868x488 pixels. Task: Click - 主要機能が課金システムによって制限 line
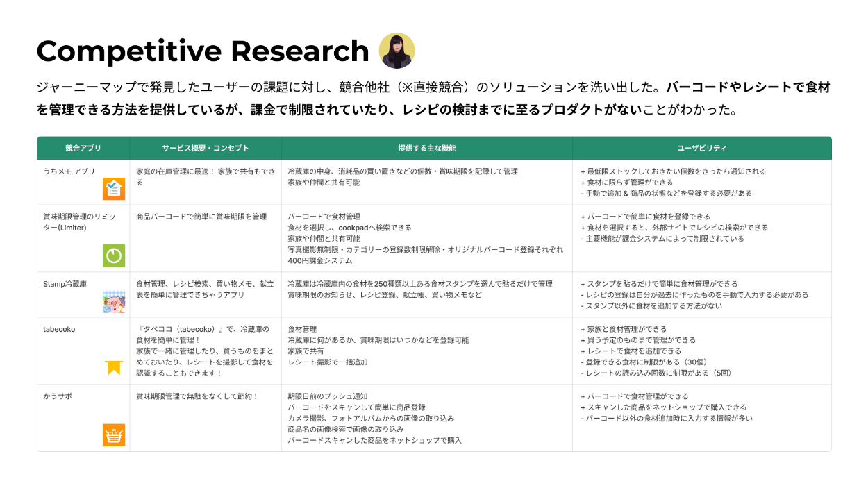[x=662, y=239]
